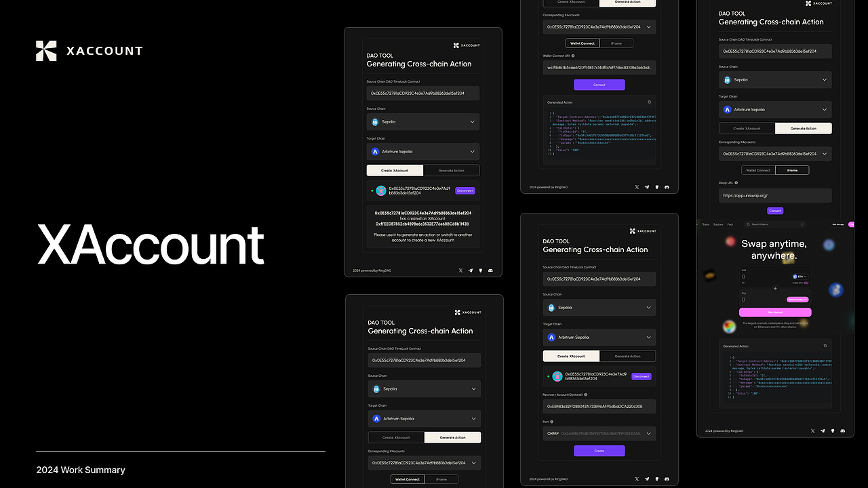Select iFrame option in lower-left panel

pos(441,479)
